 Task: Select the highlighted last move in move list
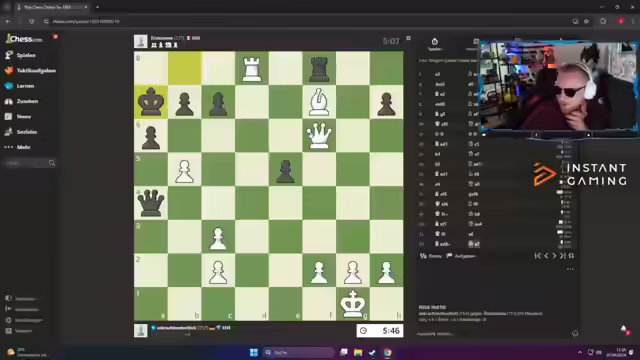(474, 244)
